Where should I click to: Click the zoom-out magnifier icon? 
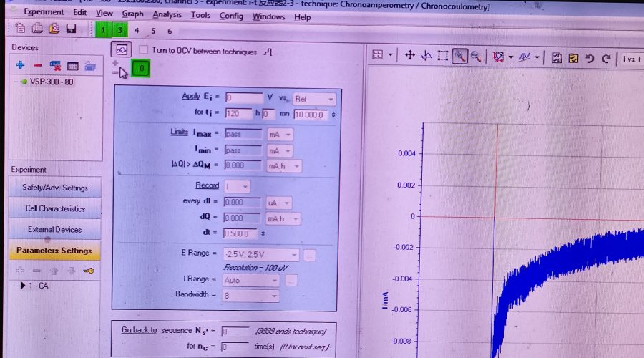click(x=476, y=56)
